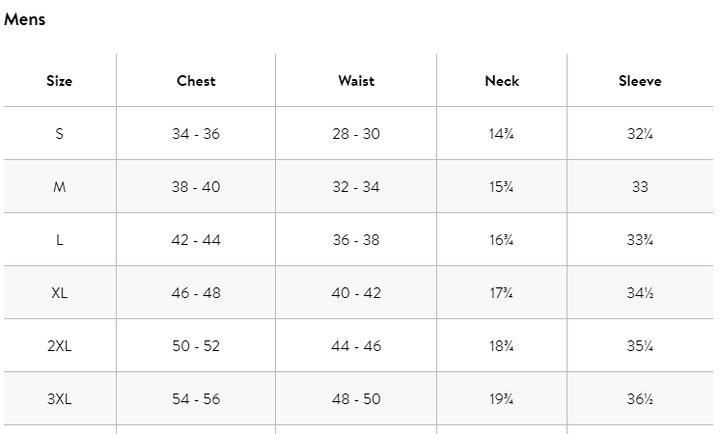
Task: Select the Waist column header
Action: 356,81
